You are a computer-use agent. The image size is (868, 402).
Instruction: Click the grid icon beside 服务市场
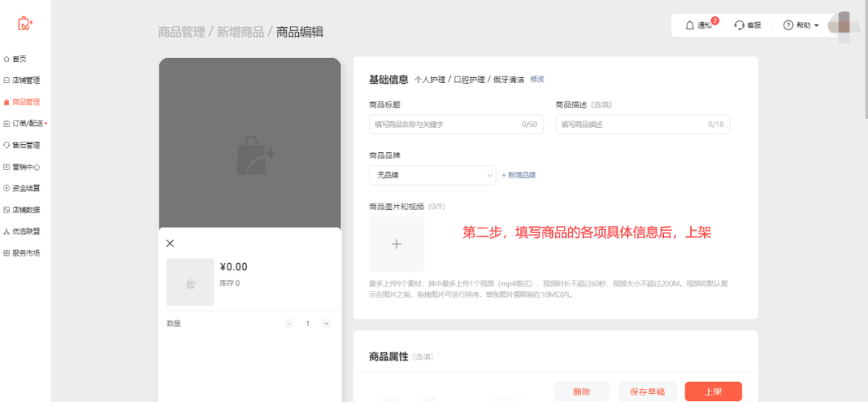(6, 253)
